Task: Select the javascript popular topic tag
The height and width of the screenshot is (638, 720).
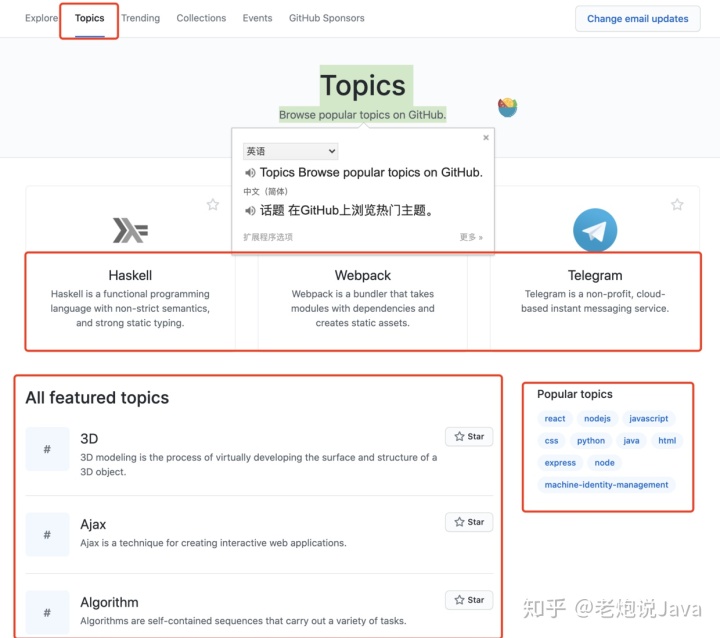Action: coord(648,418)
